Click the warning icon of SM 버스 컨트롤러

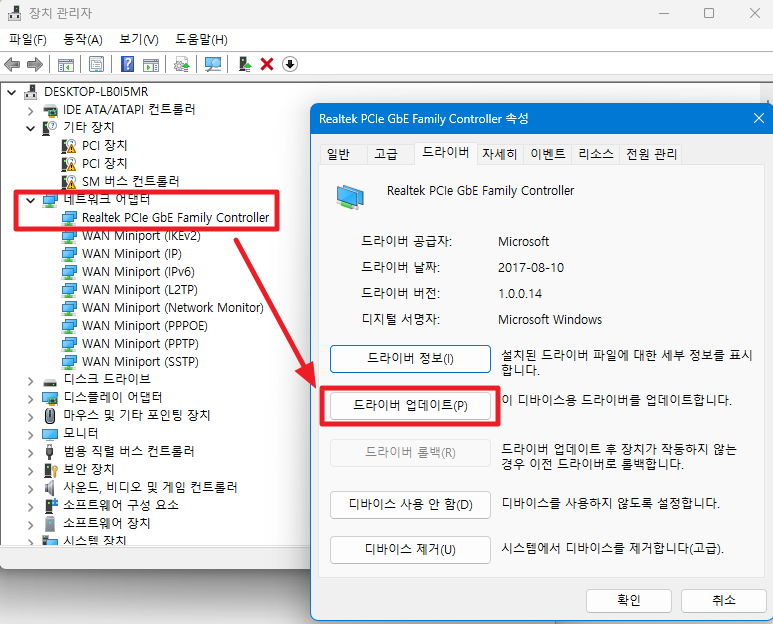coord(69,182)
